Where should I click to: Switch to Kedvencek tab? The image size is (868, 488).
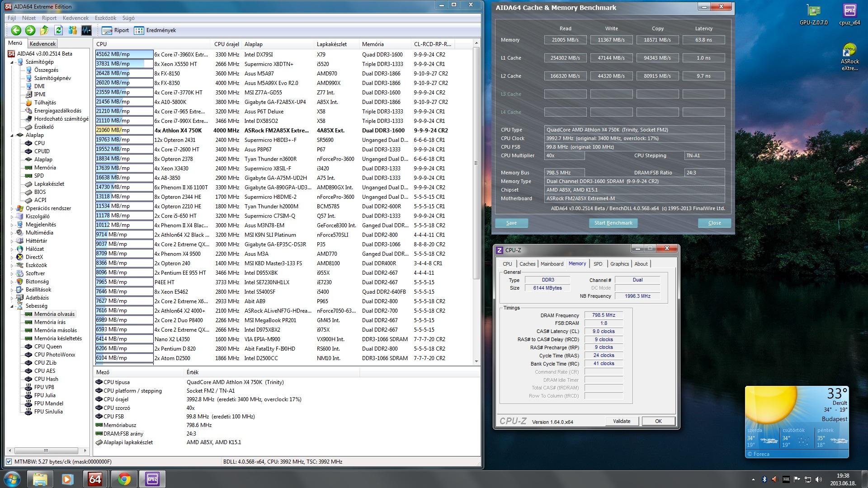click(42, 44)
